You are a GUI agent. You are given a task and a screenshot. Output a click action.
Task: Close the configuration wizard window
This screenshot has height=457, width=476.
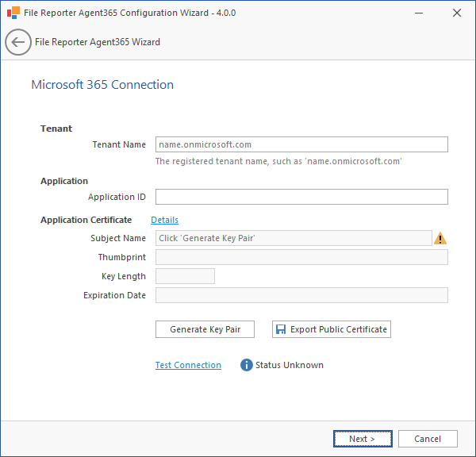pyautogui.click(x=457, y=13)
